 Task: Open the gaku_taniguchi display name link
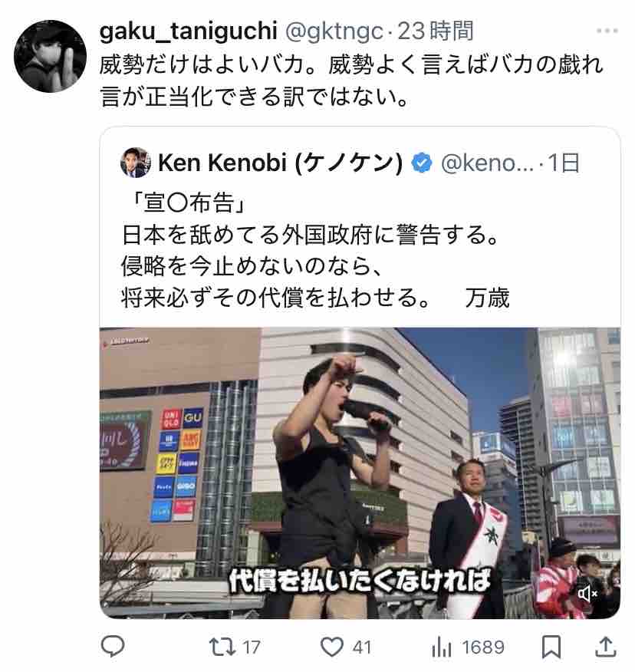tap(189, 31)
